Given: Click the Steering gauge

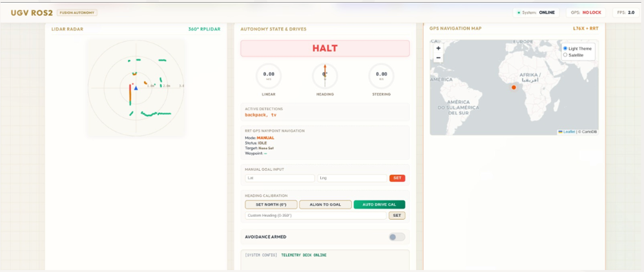Looking at the screenshot, I should [381, 76].
